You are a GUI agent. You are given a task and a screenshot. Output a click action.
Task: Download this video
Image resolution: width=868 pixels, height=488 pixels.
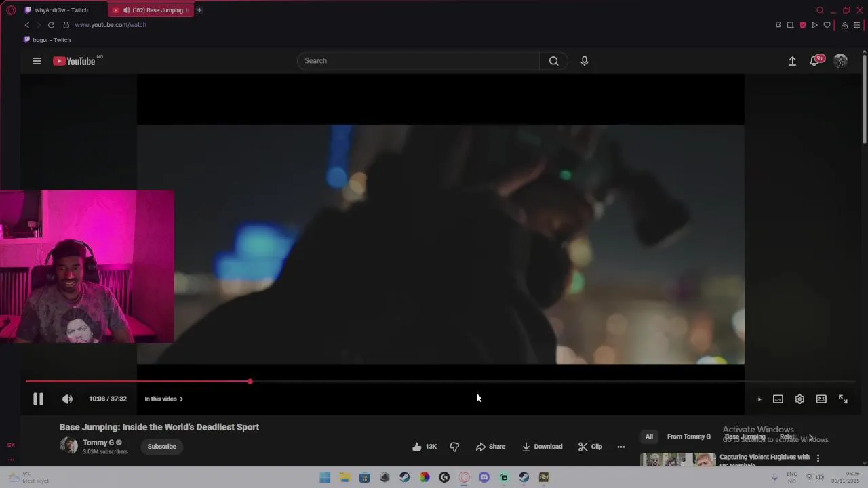[x=542, y=447]
